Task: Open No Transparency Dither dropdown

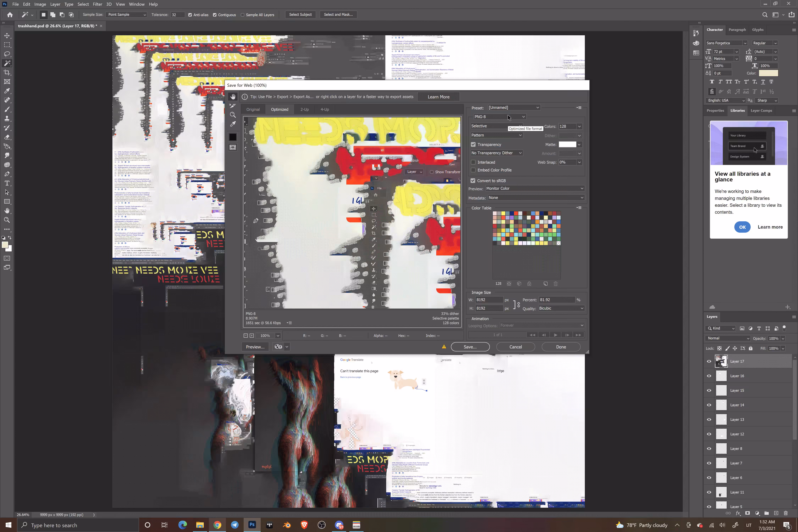Action: [x=496, y=153]
